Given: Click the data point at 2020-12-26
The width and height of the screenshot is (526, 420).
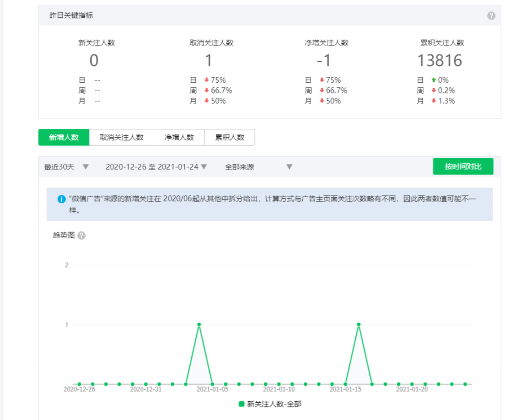Looking at the screenshot, I should coord(79,384).
